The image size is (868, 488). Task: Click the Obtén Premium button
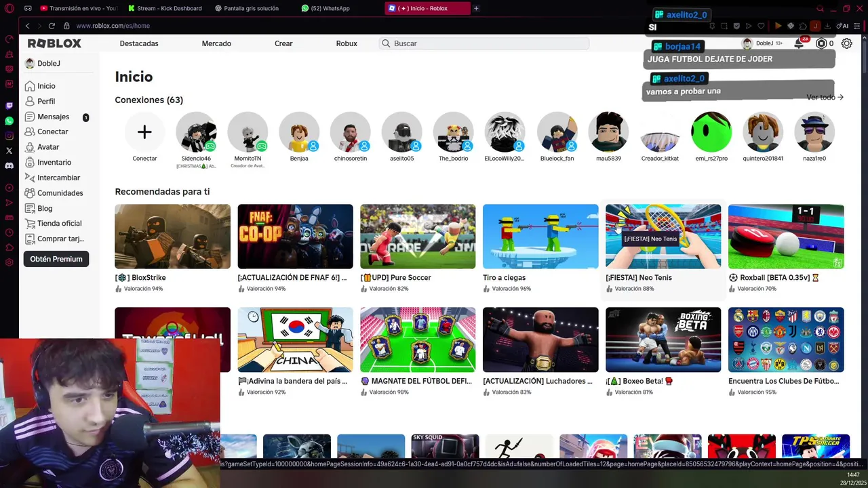(x=56, y=259)
